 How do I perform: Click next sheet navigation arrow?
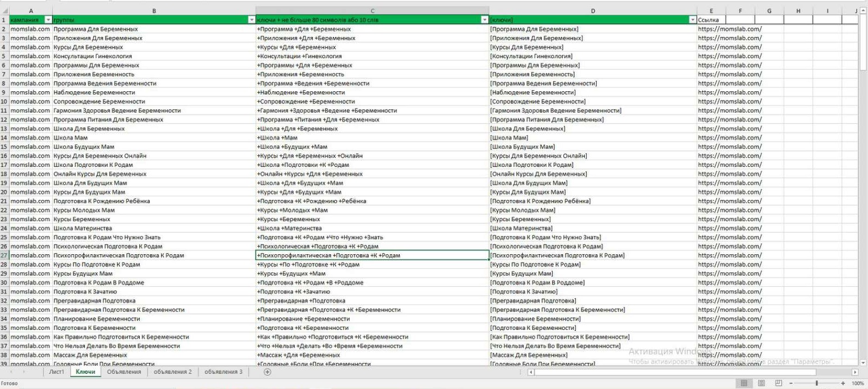pos(24,372)
